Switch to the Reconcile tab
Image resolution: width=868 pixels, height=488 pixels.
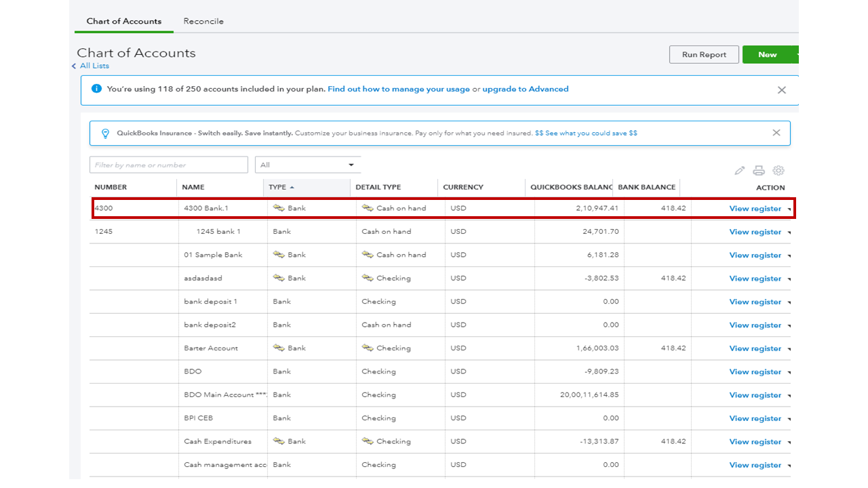coord(203,21)
